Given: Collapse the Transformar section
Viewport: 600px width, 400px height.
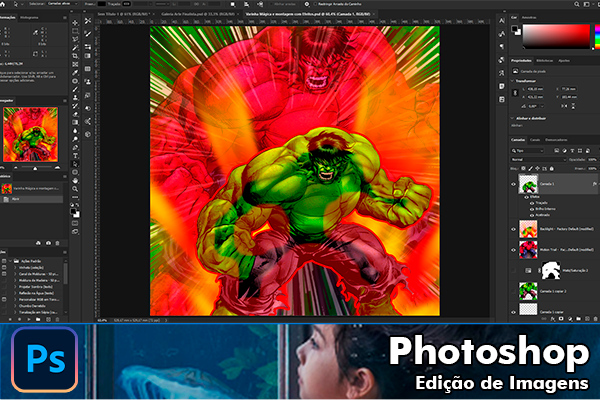Looking at the screenshot, I should (x=512, y=81).
